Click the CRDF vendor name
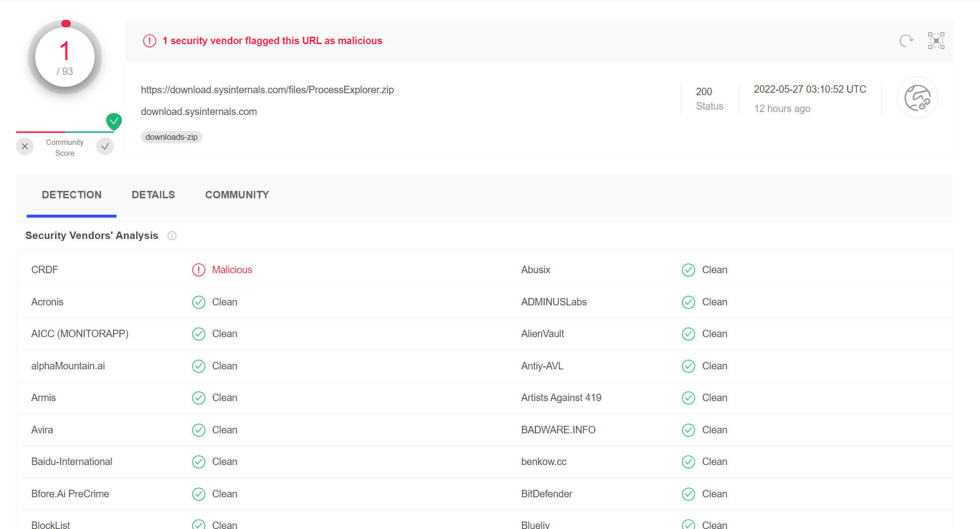Image resolution: width=980 pixels, height=529 pixels. click(x=45, y=270)
